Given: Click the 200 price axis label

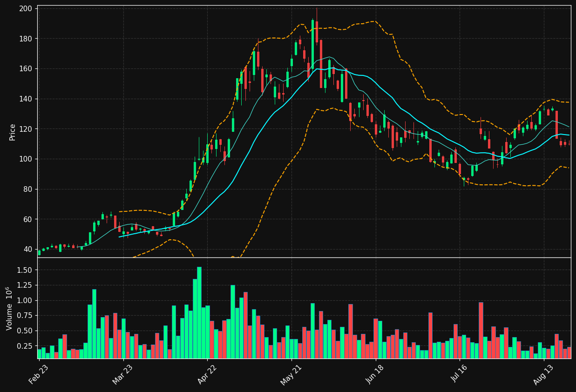Looking at the screenshot, I should 26,8.
